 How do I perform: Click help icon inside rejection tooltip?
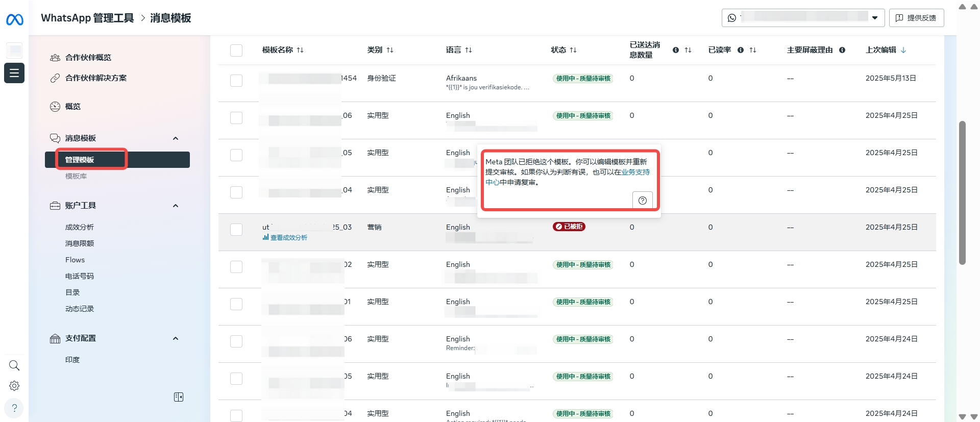pos(642,201)
